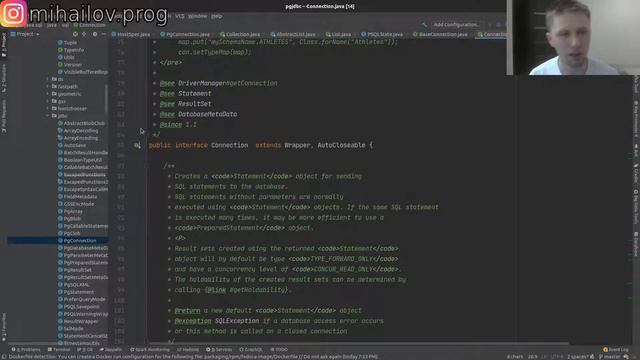Screen dimensions: 640x360
Task: Open the Terminal tool window
Action: [59, 349]
